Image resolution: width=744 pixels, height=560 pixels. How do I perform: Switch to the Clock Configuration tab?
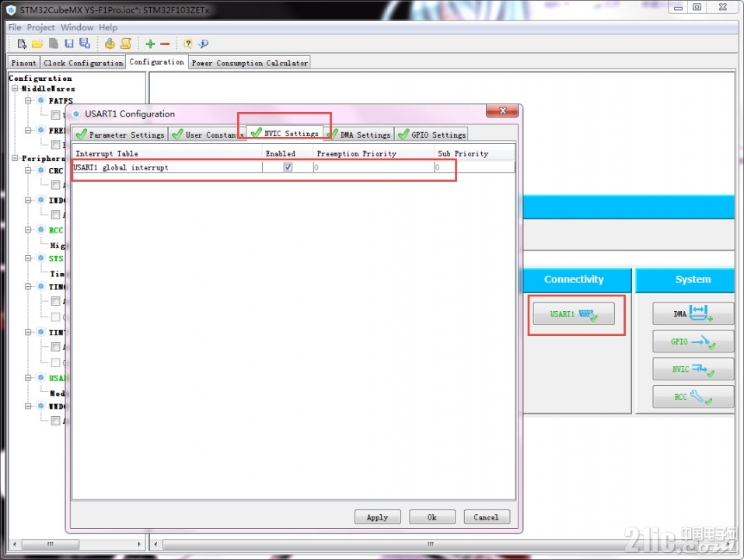pos(83,63)
